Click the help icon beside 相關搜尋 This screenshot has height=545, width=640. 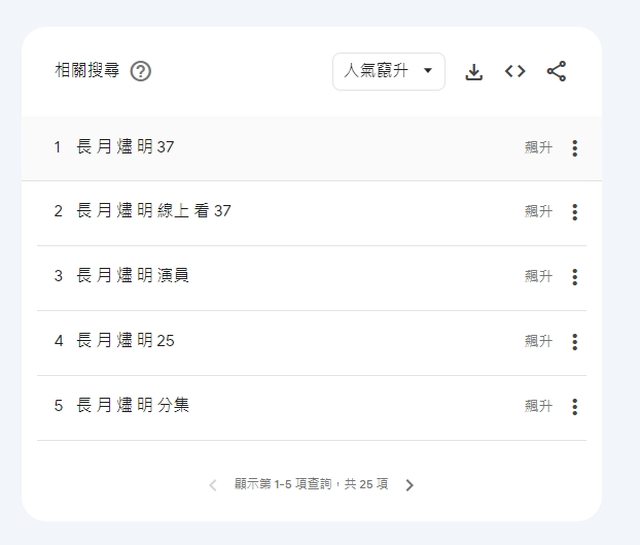coord(141,72)
